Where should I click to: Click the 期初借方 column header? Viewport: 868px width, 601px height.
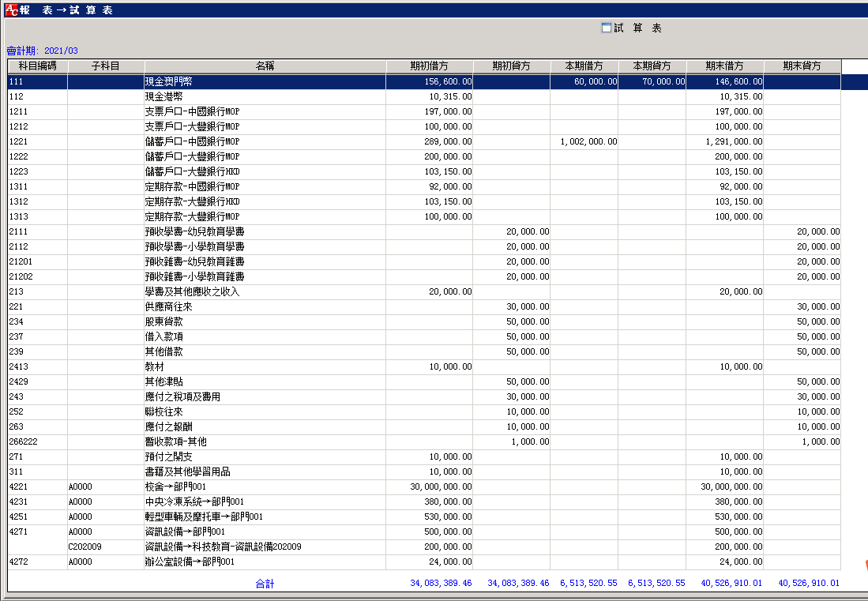[x=429, y=66]
